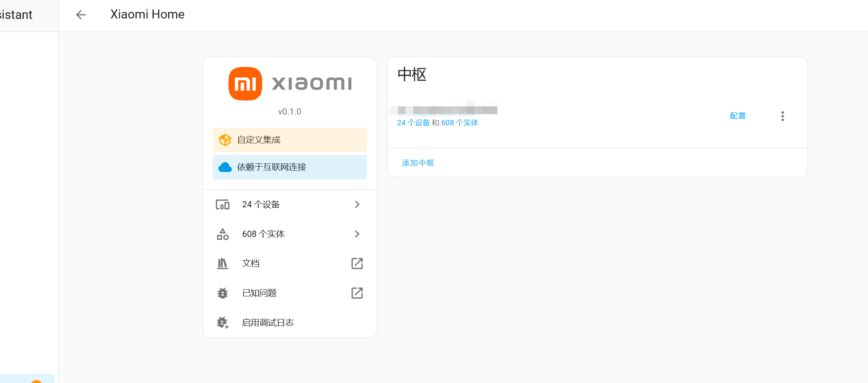Open external link icon for 已知问题
Image resolution: width=868 pixels, height=383 pixels.
tap(357, 293)
